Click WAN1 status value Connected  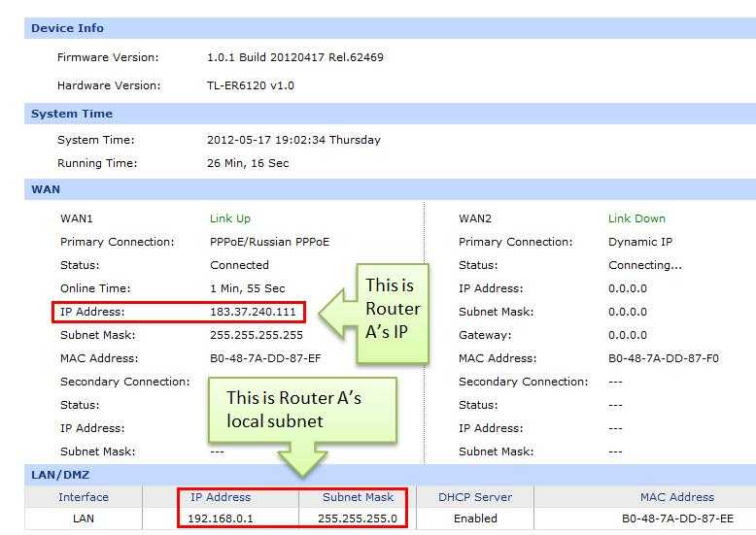click(x=239, y=265)
